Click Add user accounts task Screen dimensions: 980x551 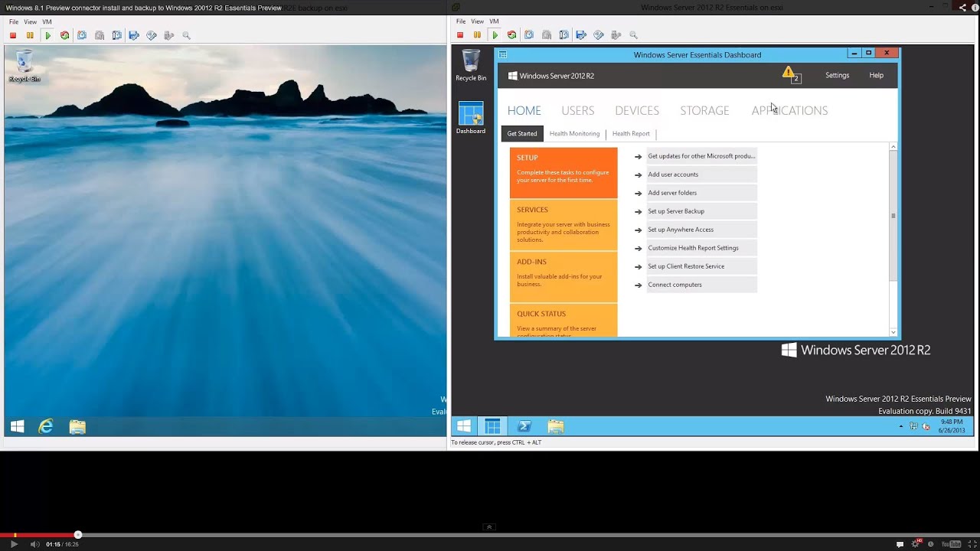tap(701, 174)
